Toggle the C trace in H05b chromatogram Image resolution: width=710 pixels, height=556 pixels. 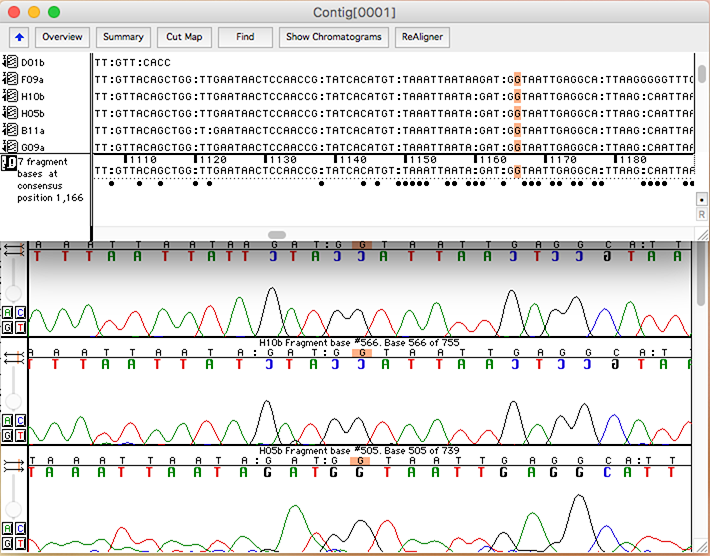[x=20, y=528]
